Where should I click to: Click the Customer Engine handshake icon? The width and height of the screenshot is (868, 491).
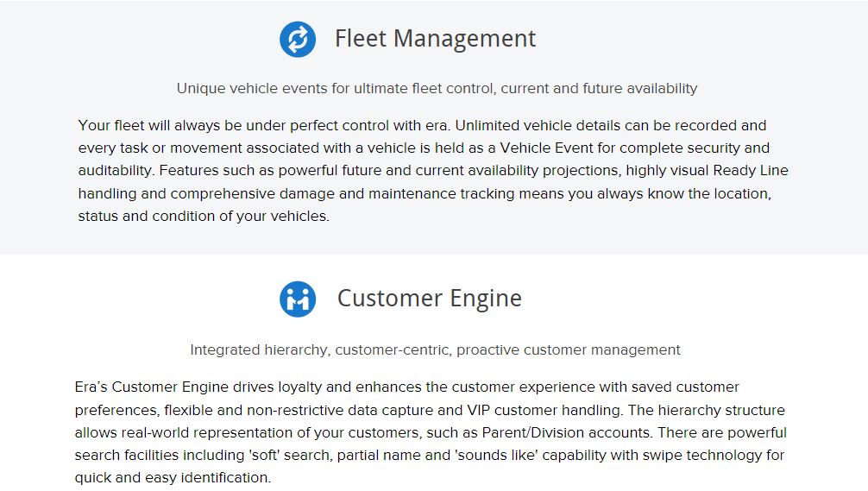[x=298, y=299]
